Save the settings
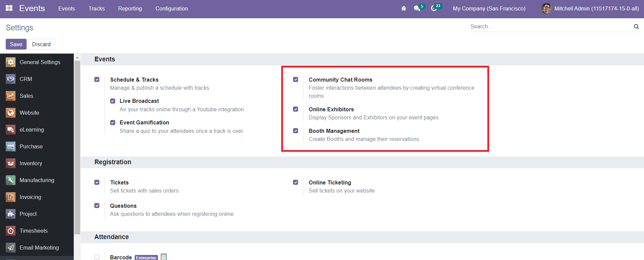Screen dimensions: 644x260 click(16, 44)
